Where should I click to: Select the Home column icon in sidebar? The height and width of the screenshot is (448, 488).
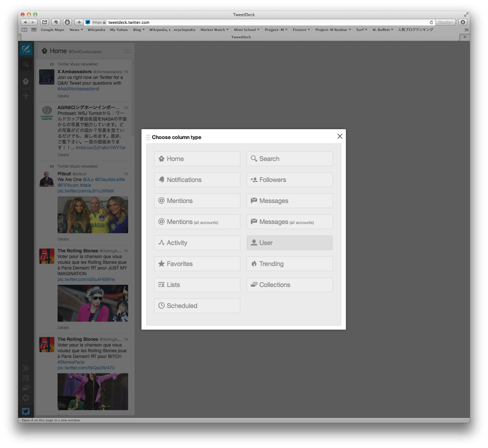point(26,81)
